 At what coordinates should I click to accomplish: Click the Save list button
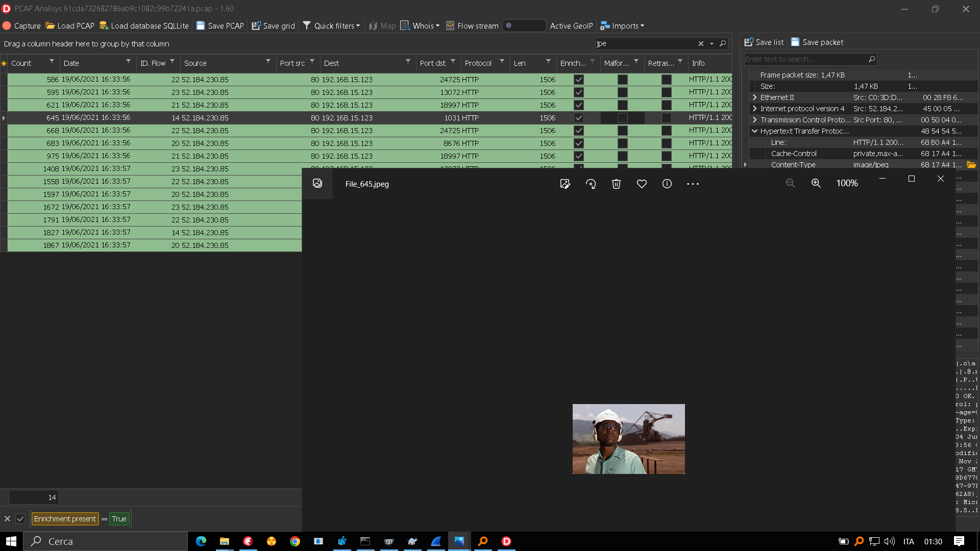764,42
